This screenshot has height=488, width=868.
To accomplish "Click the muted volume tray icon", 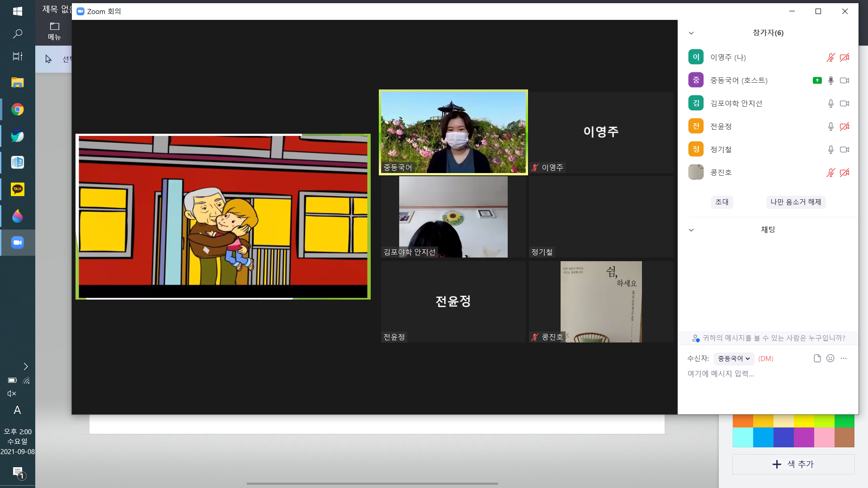I will (x=12, y=394).
